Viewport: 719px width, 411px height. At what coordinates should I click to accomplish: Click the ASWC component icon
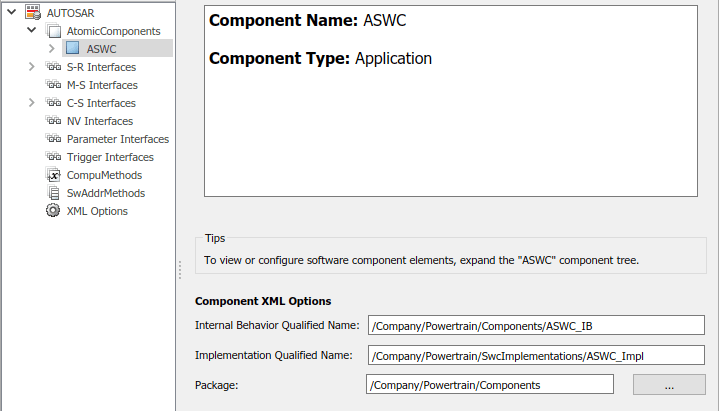(x=72, y=48)
